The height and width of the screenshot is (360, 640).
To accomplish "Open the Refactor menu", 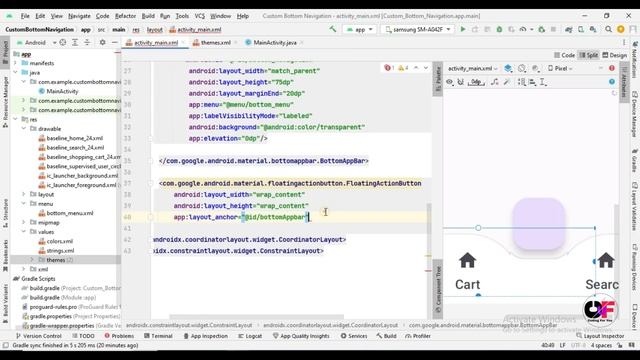I will tap(125, 16).
